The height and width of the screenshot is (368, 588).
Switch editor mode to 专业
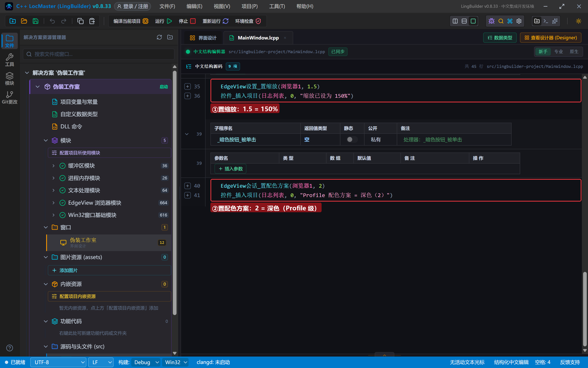(558, 52)
